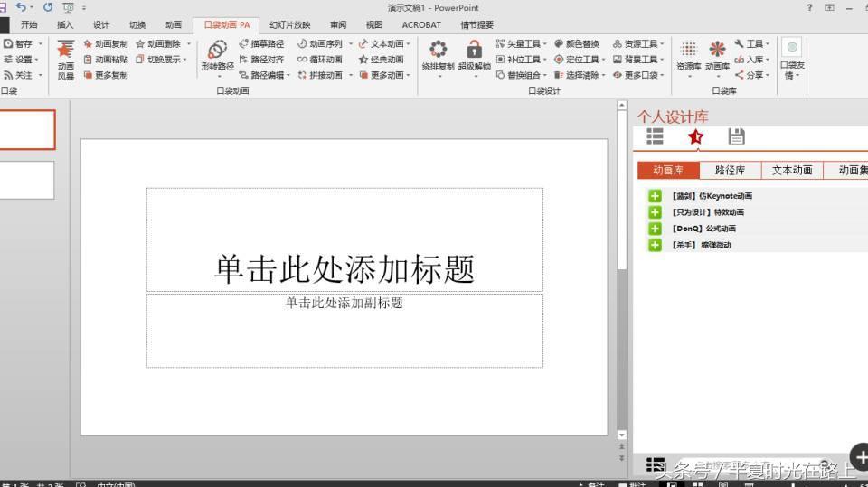Click the 形转路径 icon

point(217,51)
